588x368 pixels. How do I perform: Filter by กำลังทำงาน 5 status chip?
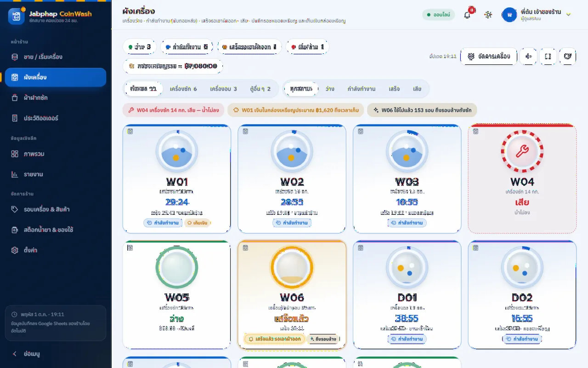pyautogui.click(x=187, y=47)
